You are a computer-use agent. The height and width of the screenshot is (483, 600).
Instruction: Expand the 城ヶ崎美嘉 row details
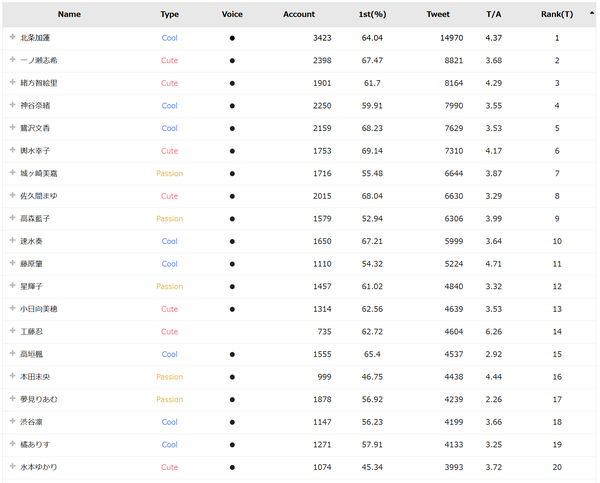pos(12,173)
